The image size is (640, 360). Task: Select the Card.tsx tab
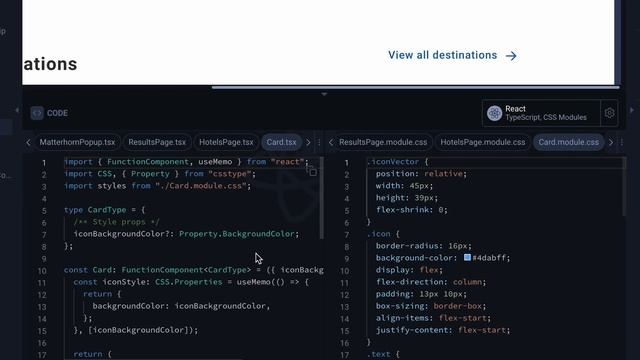click(281, 142)
